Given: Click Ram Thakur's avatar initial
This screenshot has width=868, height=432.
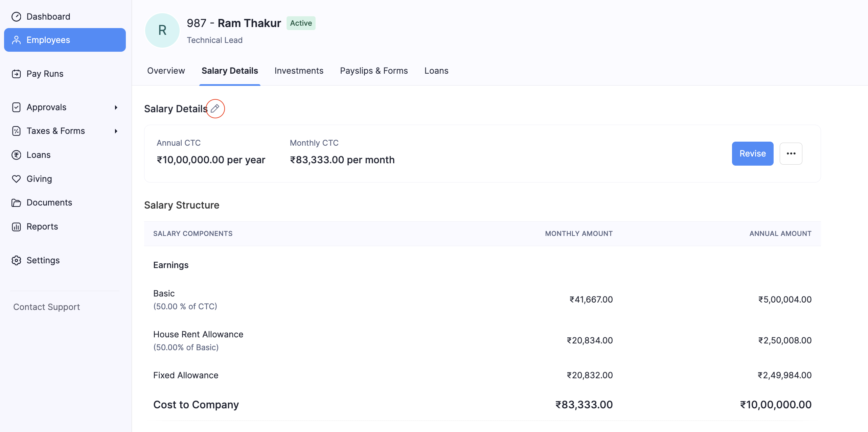Looking at the screenshot, I should (162, 30).
